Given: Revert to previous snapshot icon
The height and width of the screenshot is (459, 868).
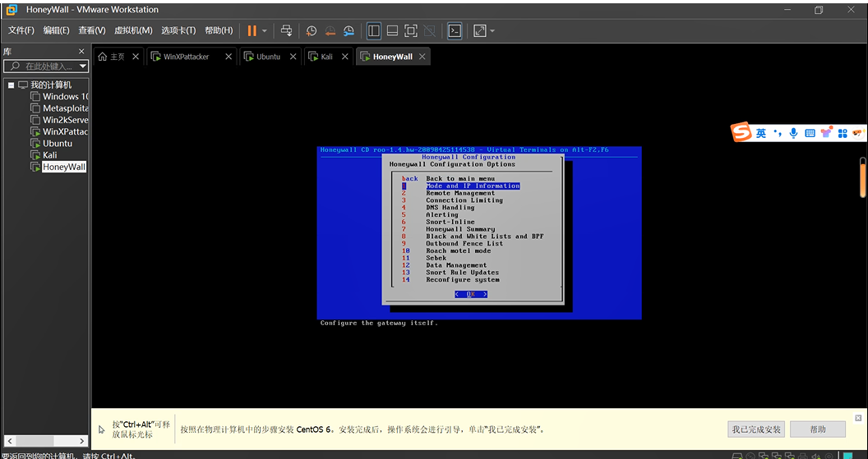Looking at the screenshot, I should coord(330,31).
